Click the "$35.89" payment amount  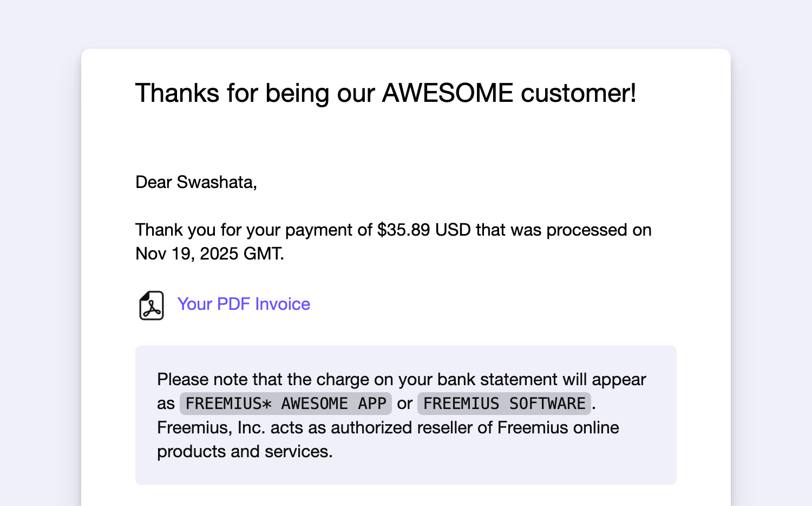(403, 230)
